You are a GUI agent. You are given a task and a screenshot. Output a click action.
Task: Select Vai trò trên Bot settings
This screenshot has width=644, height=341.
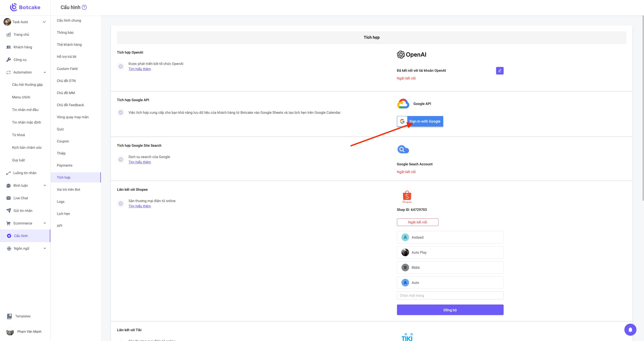pyautogui.click(x=68, y=190)
